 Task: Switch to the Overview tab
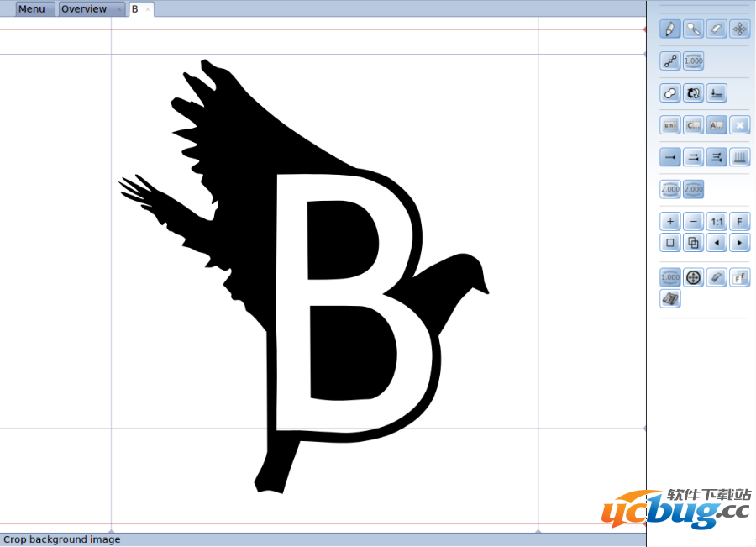84,9
